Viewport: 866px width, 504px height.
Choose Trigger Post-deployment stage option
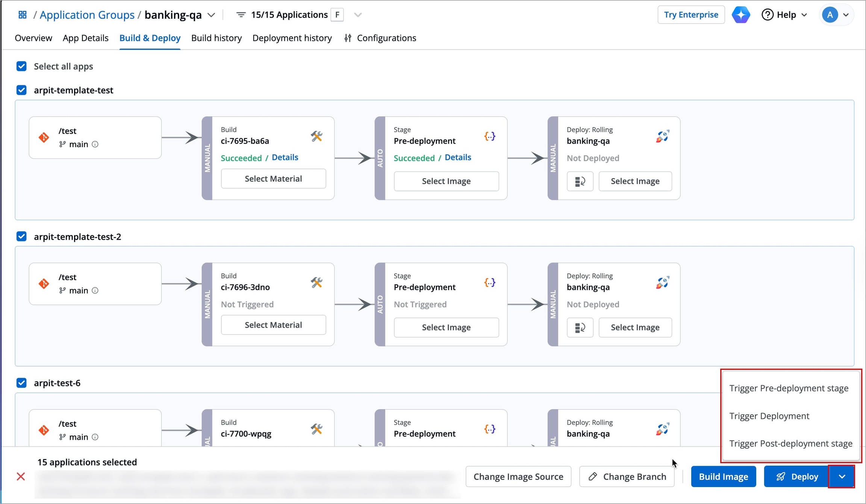click(x=790, y=443)
